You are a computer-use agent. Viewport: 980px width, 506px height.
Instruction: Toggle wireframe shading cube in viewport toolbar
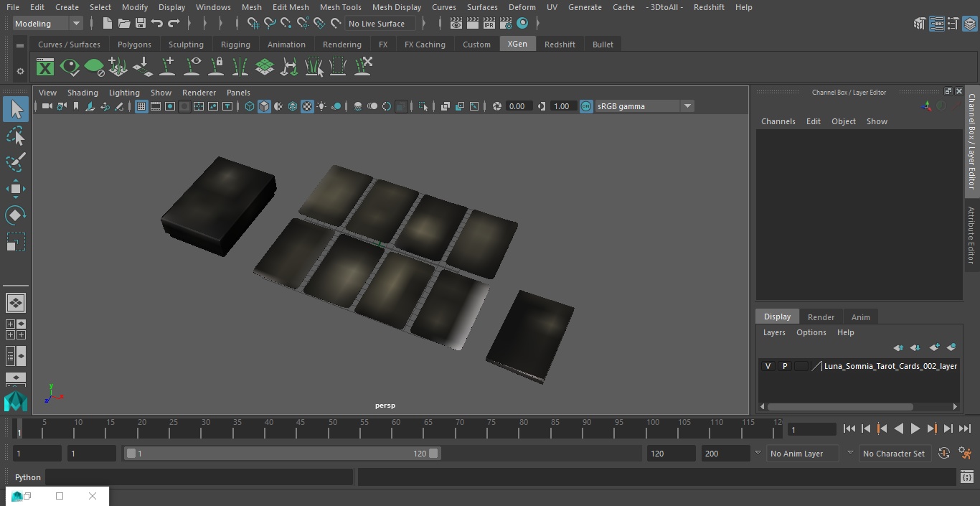click(250, 106)
